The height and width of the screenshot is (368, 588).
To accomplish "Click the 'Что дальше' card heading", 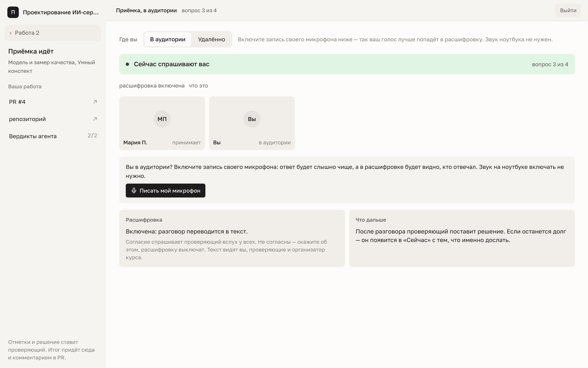I will click(371, 220).
